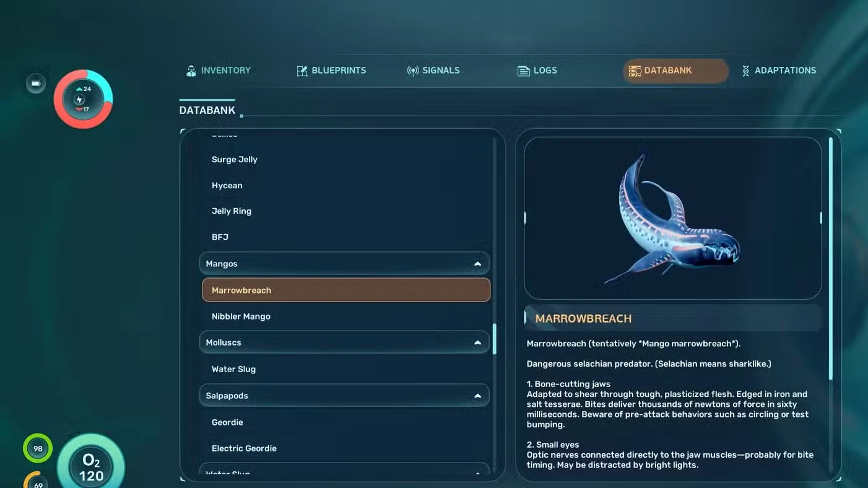
Task: Select the highlighted Marrowbreach entry
Action: 346,290
